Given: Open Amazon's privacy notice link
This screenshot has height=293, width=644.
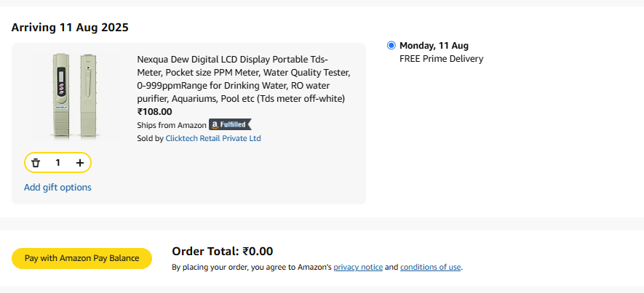Looking at the screenshot, I should pos(358,267).
